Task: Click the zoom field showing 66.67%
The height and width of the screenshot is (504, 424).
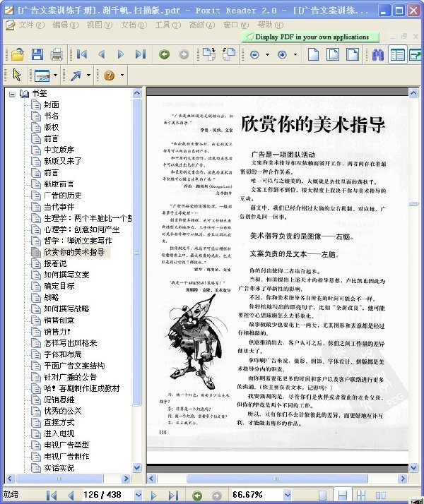Action: [x=256, y=495]
